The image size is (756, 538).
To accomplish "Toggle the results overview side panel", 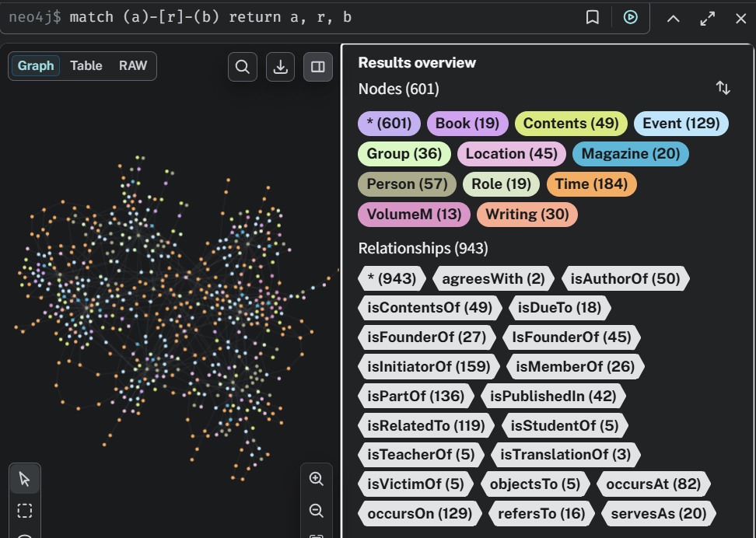I will [317, 67].
